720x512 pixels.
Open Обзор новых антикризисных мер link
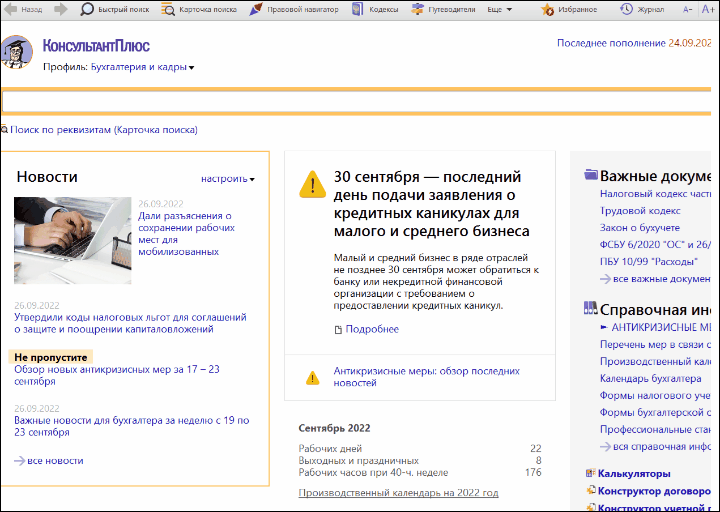(117, 375)
